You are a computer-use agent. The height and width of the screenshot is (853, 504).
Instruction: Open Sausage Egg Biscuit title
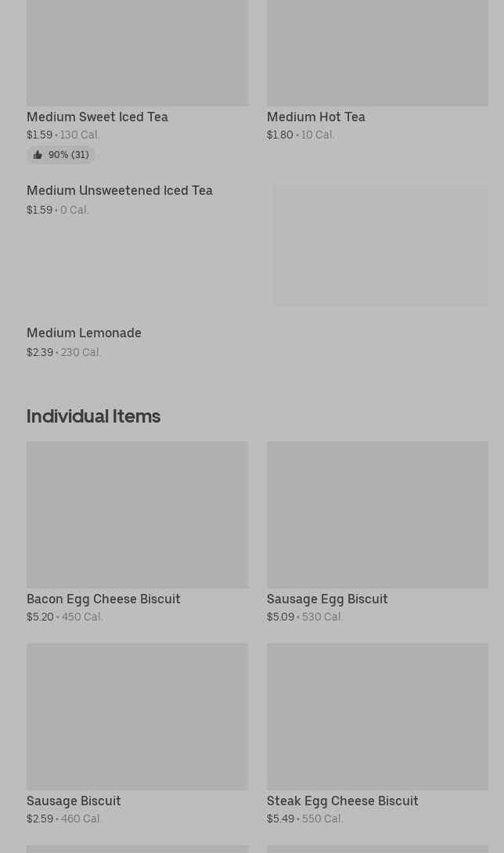click(x=327, y=599)
